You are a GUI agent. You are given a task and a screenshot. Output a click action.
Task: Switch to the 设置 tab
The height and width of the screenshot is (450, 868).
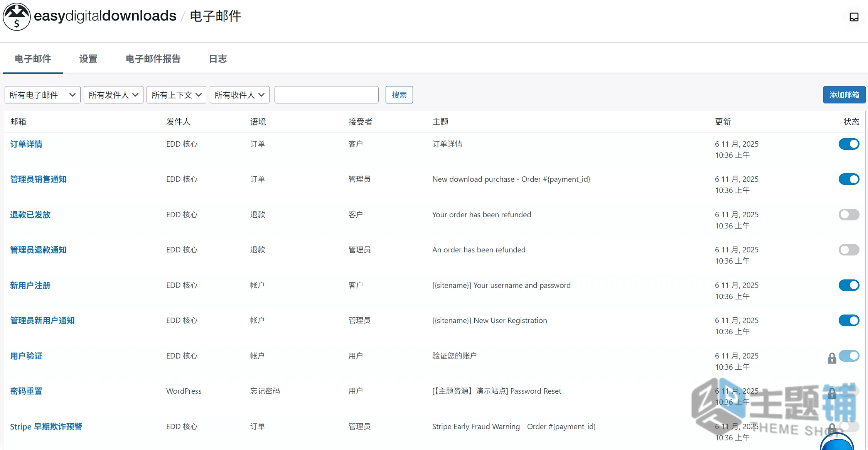point(88,59)
